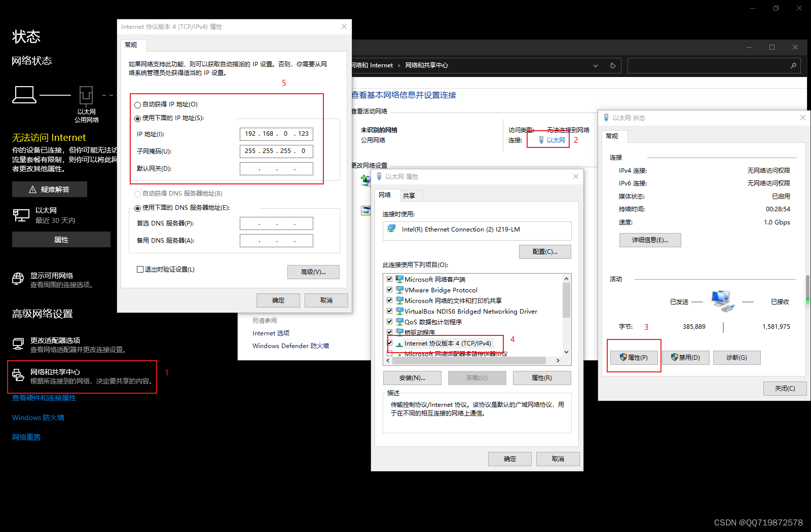This screenshot has height=532, width=811.
Task: Toggle Internet 协议版本 4 checkbox
Action: pyautogui.click(x=389, y=343)
